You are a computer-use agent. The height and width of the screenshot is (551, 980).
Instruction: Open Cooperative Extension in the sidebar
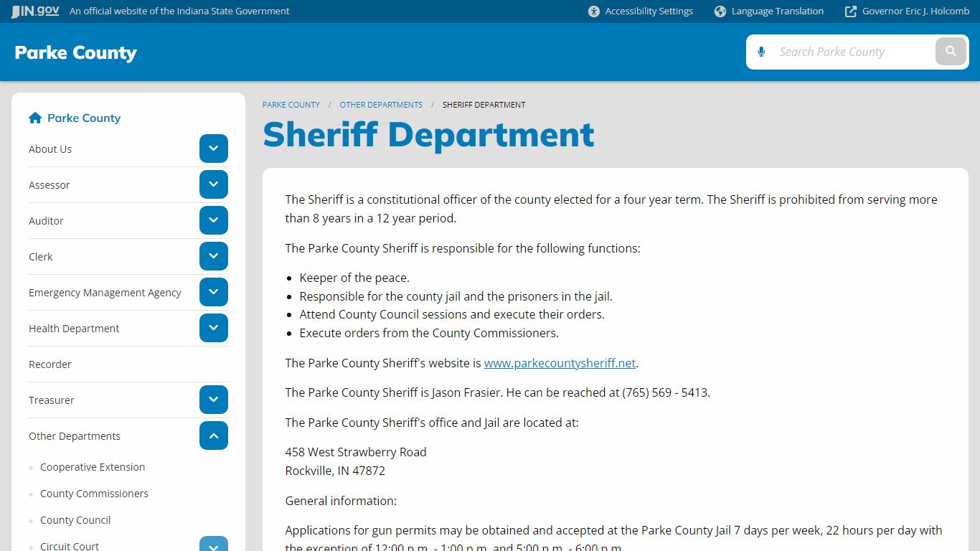click(93, 467)
